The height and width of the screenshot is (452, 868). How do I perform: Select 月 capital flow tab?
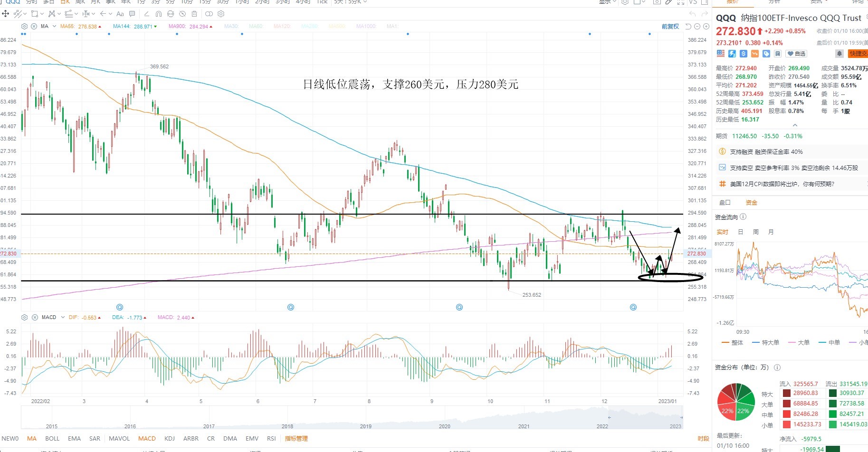(771, 232)
